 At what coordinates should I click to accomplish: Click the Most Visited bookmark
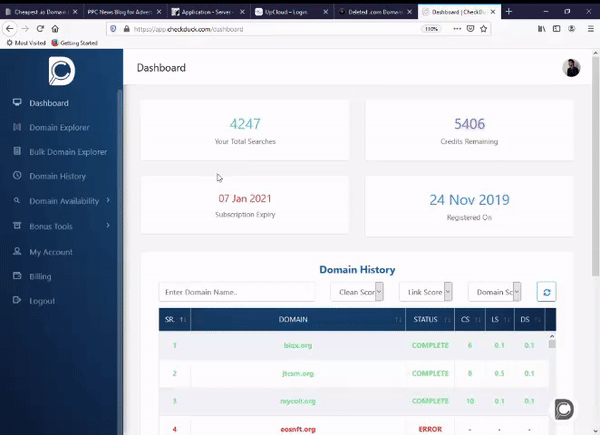(x=26, y=43)
